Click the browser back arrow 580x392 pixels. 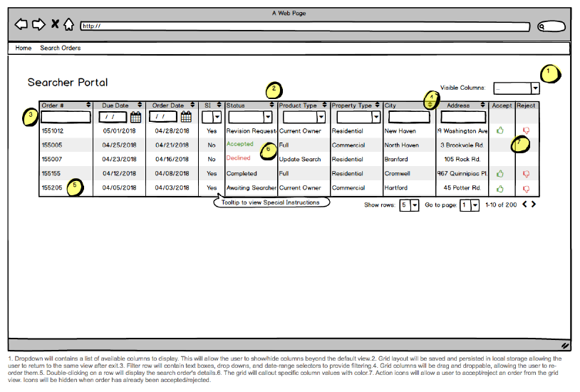coord(21,24)
